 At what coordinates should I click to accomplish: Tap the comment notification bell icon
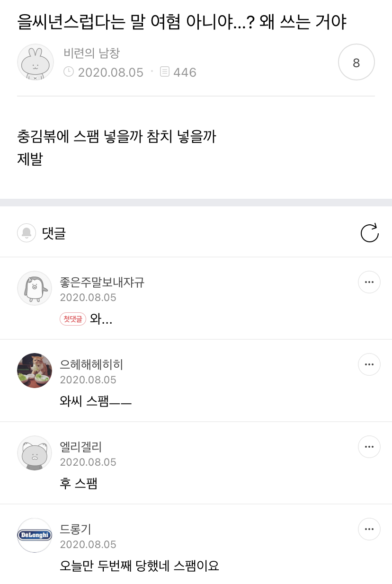point(27,233)
